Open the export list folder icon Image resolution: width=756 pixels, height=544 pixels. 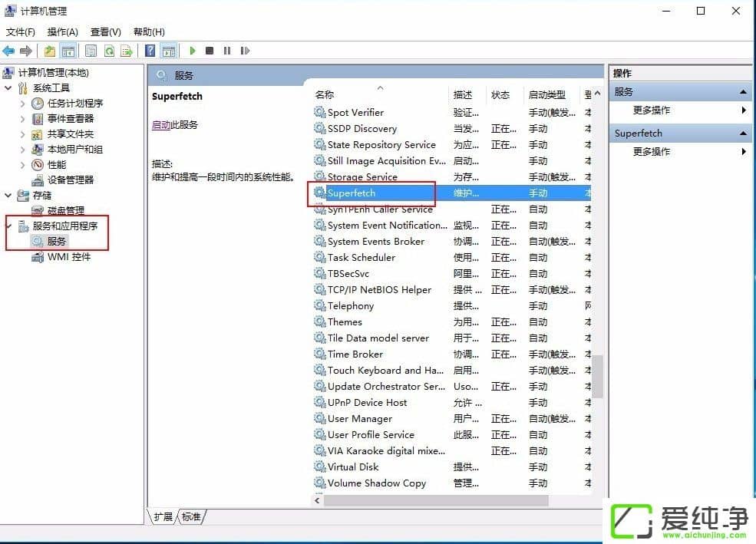pyautogui.click(x=48, y=51)
